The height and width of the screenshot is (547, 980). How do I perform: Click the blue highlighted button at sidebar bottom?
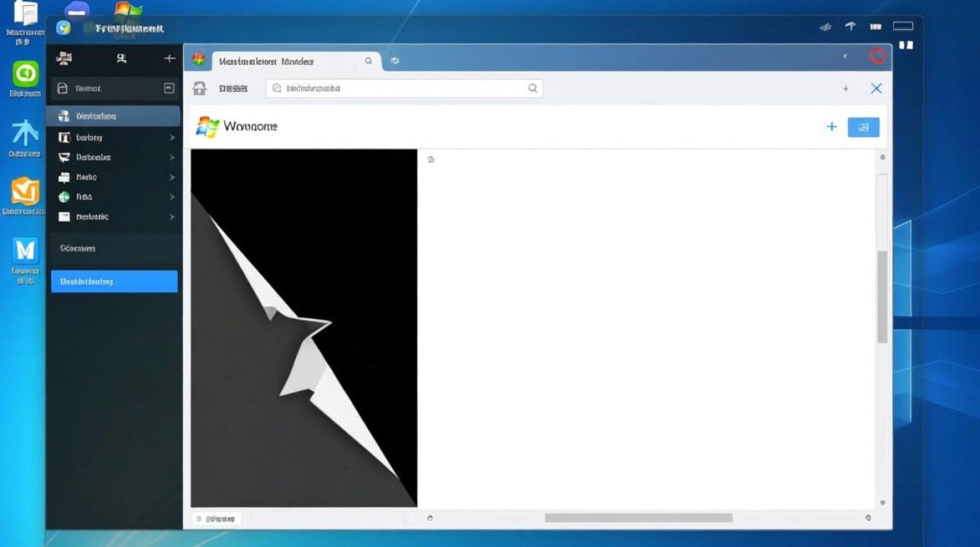[x=114, y=282]
